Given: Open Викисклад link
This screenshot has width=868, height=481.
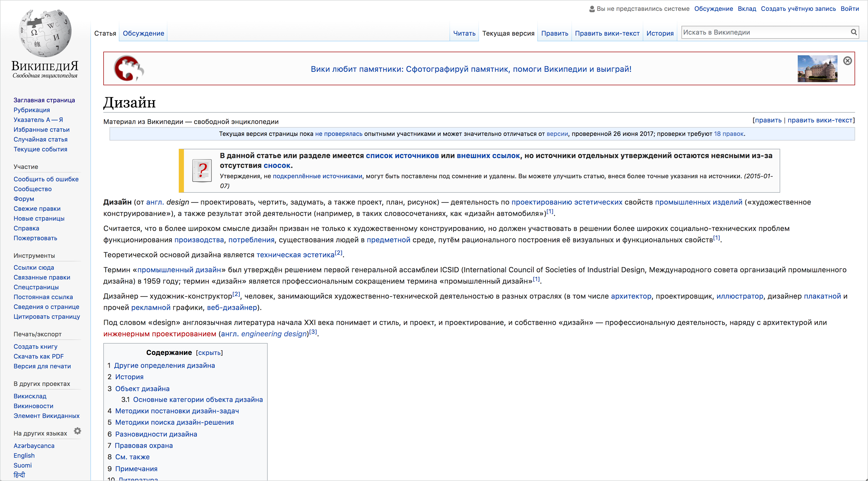Looking at the screenshot, I should pyautogui.click(x=30, y=396).
